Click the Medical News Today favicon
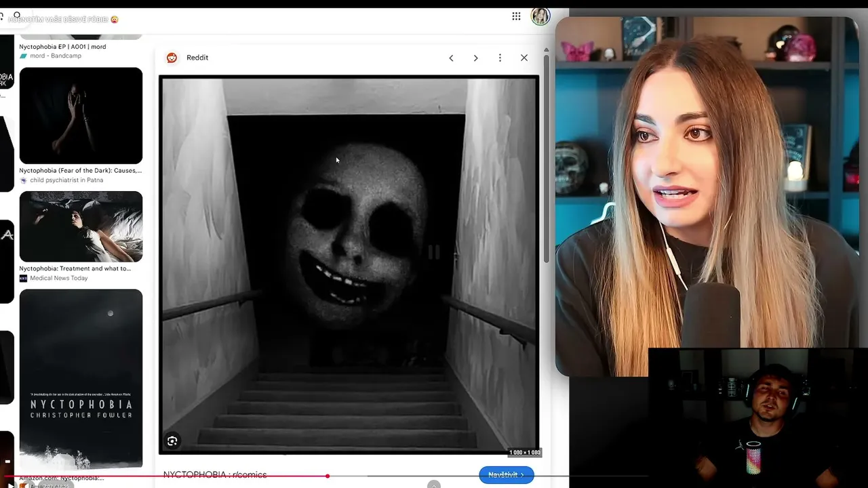 click(x=23, y=278)
